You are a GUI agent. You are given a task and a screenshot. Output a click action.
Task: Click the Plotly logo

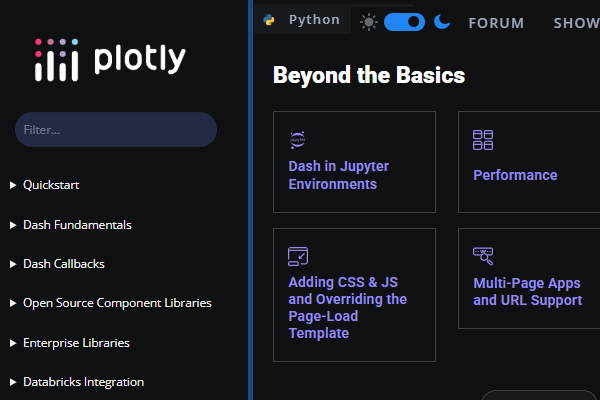click(x=110, y=60)
